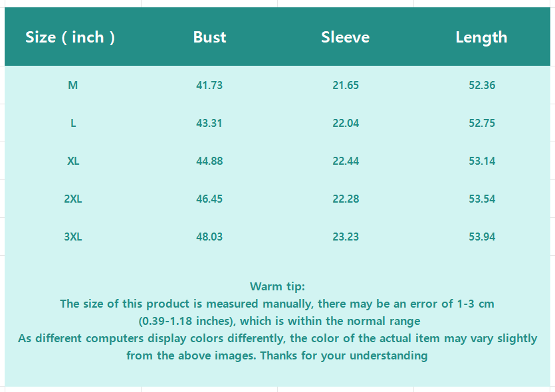Select bust value 41.73 for size M

(209, 85)
